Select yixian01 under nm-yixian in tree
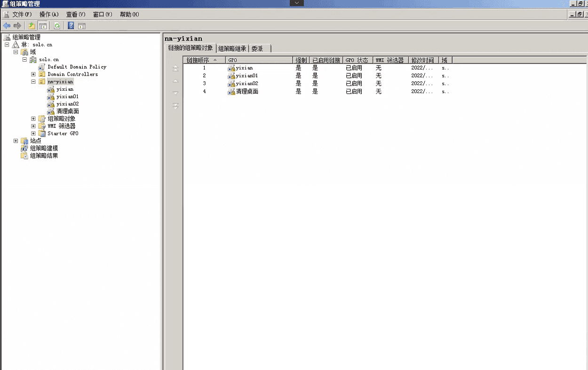Viewport: 588px width, 370px height. point(67,96)
